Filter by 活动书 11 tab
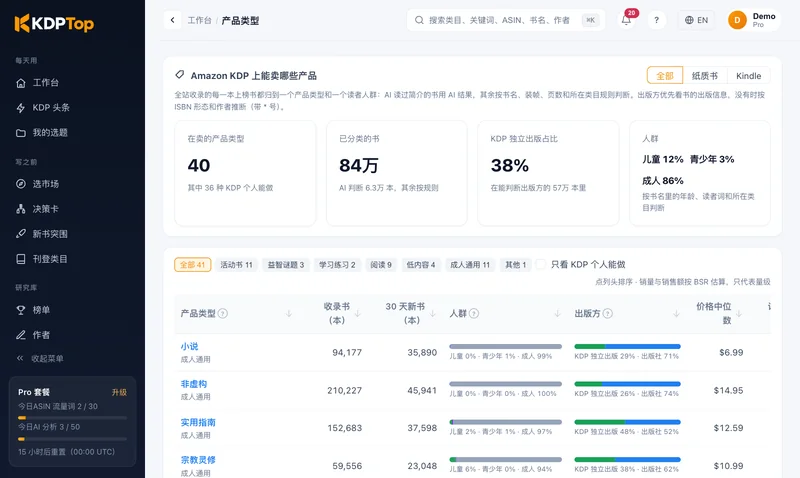 (236, 265)
